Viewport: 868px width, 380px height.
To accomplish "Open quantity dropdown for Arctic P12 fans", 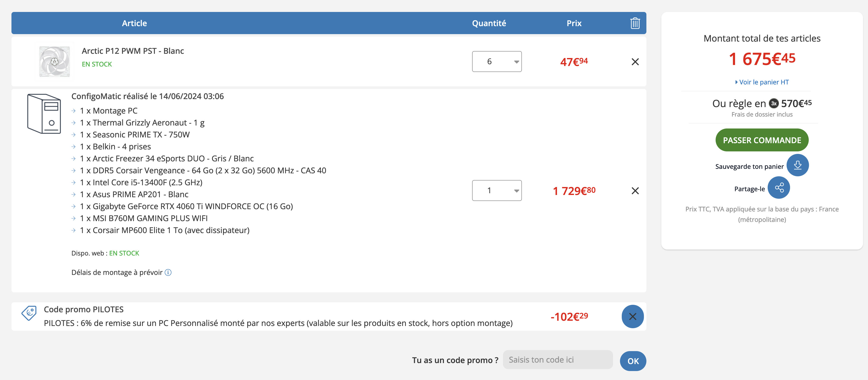I will 497,61.
